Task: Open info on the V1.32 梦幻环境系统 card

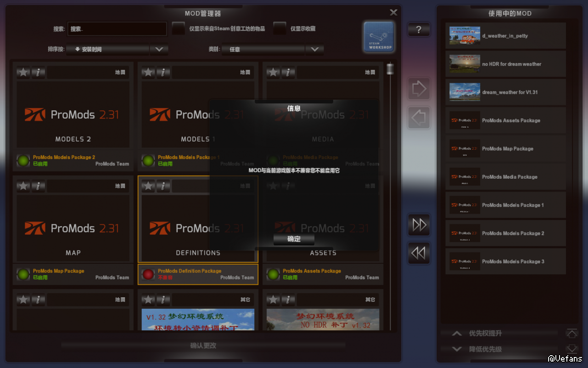Action: pos(163,300)
